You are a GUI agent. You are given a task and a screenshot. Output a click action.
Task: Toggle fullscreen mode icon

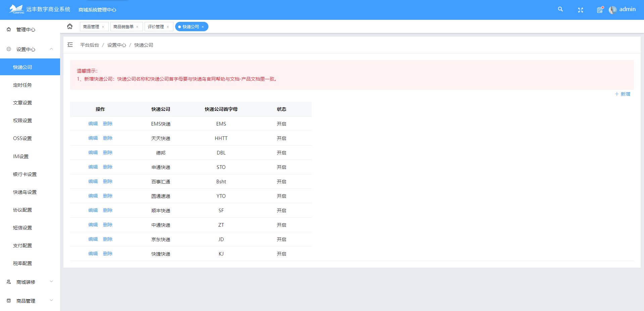pos(581,10)
